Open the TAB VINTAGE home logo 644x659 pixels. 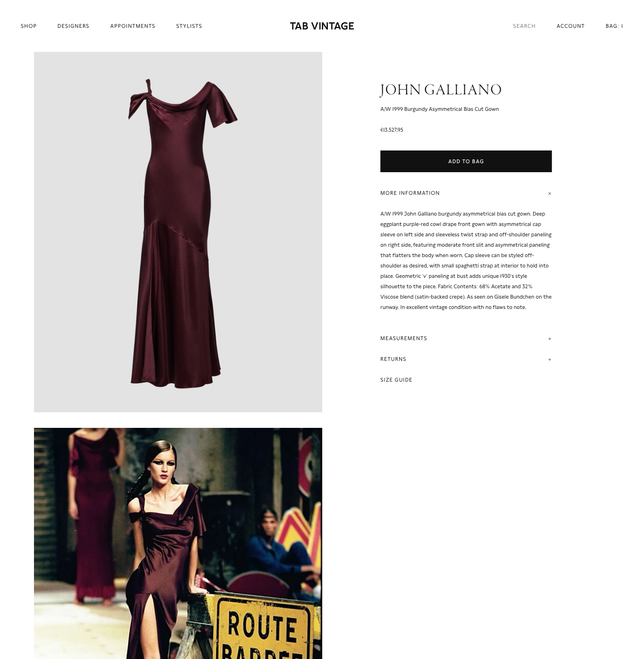pos(322,26)
